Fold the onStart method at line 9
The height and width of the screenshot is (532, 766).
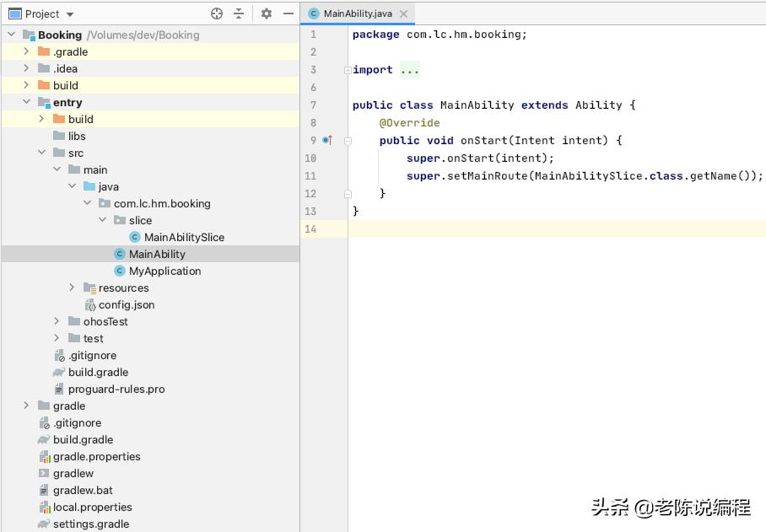pos(348,141)
